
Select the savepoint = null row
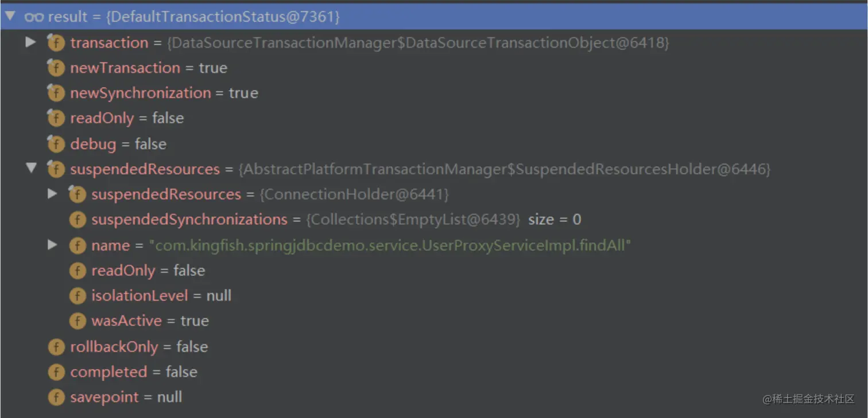click(126, 397)
